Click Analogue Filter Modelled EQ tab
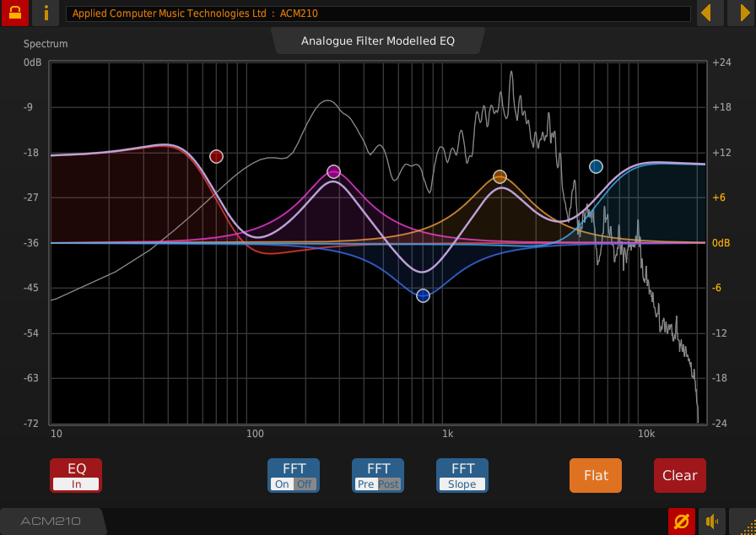The width and height of the screenshot is (756, 535). pyautogui.click(x=377, y=41)
